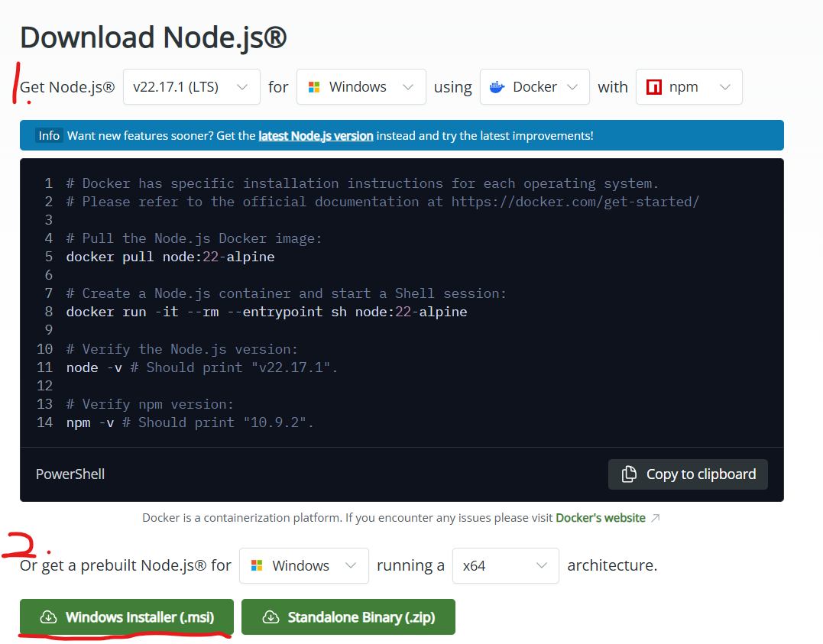Click the download cloud icon on Standalone Binary

(271, 617)
